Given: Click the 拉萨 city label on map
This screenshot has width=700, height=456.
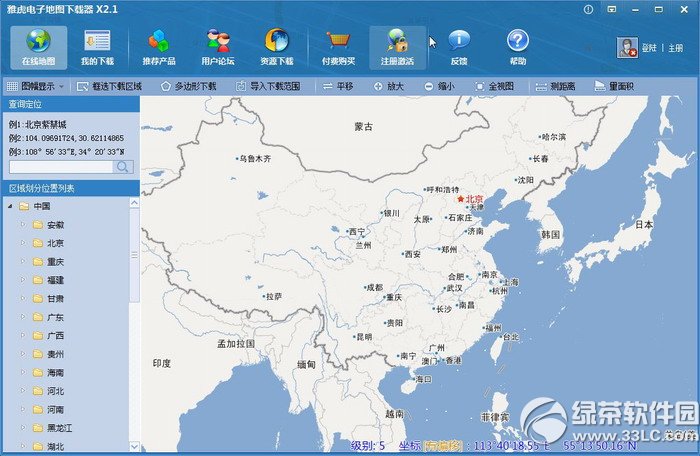Looking at the screenshot, I should [x=274, y=296].
